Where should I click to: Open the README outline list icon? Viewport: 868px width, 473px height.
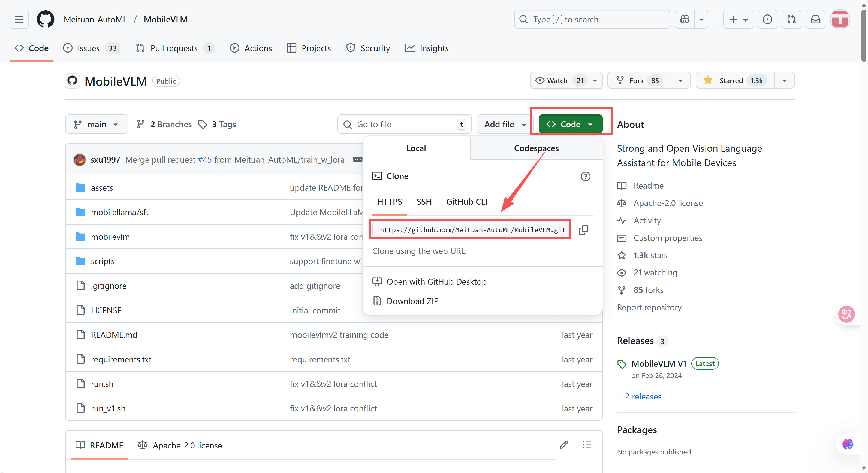click(x=587, y=445)
